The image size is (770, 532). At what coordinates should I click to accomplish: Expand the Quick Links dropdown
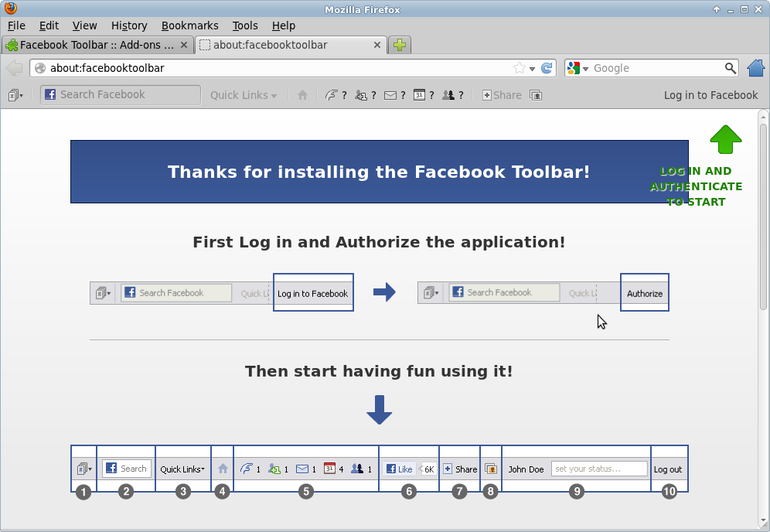tap(244, 95)
